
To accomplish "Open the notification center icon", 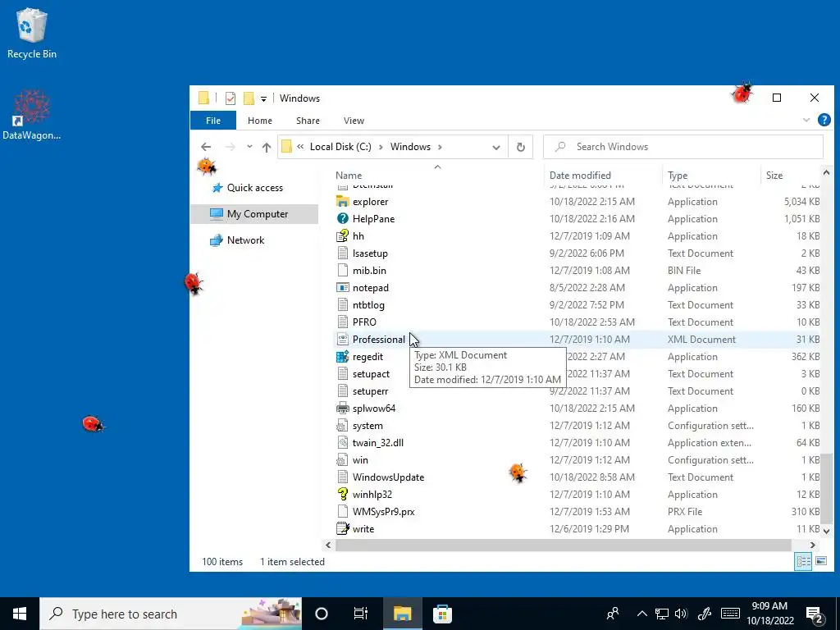I will coord(815,614).
